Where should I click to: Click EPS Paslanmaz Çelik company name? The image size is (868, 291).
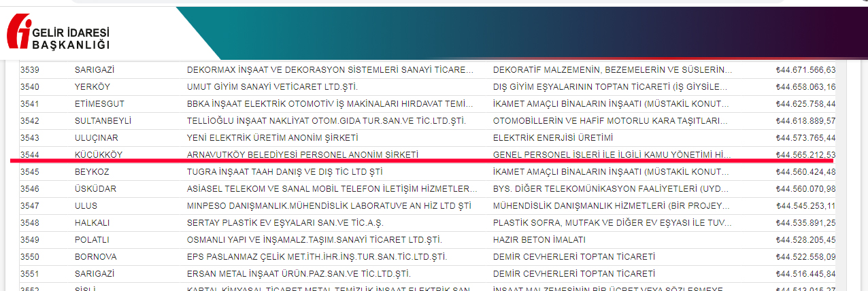coord(316,257)
